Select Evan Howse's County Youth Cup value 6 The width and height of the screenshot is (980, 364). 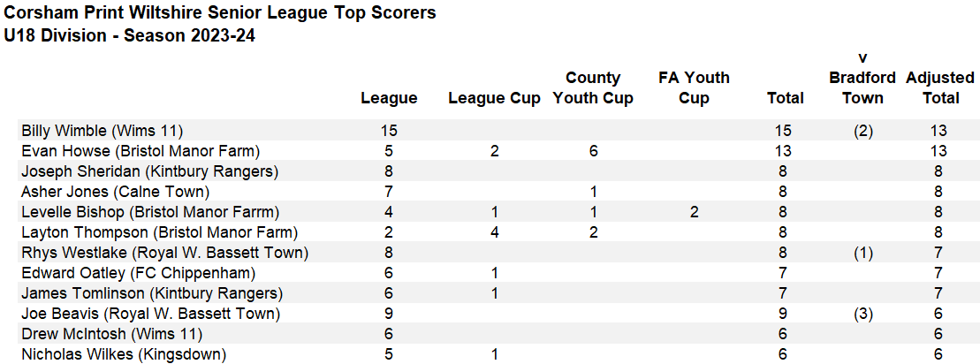[x=593, y=151]
